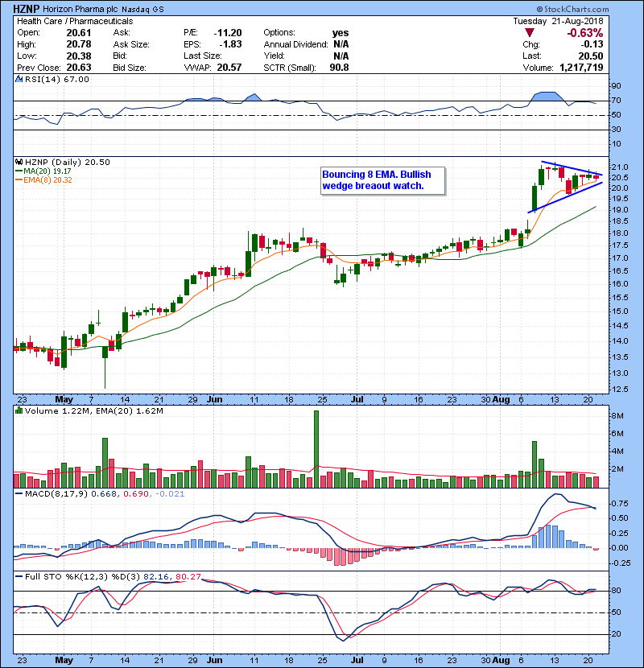The width and height of the screenshot is (644, 668).
Task: Click the VWAP value 20.57
Action: pos(229,68)
